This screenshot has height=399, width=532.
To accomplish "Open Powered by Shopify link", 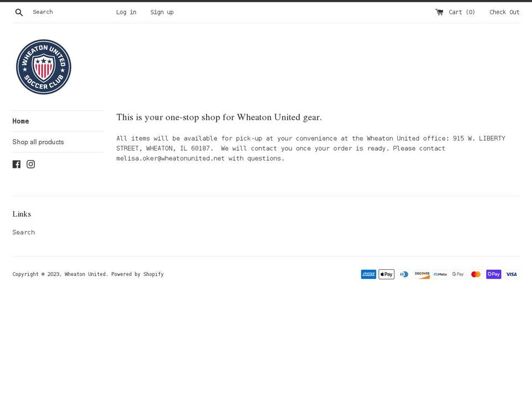I will click(x=137, y=274).
